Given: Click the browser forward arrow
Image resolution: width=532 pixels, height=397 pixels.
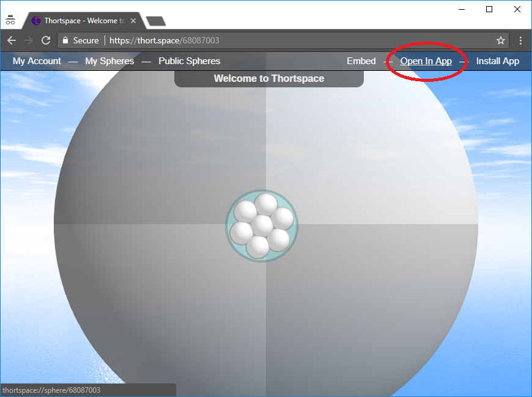Looking at the screenshot, I should coord(29,41).
